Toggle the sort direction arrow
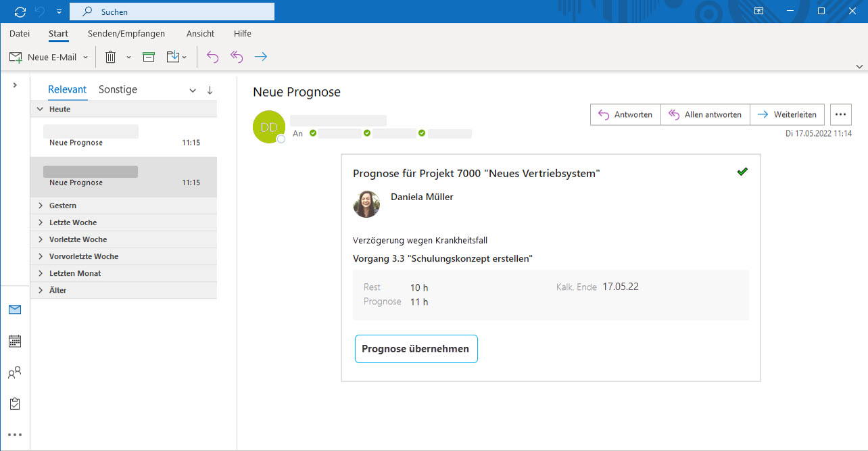The height and width of the screenshot is (451, 868). tap(210, 90)
